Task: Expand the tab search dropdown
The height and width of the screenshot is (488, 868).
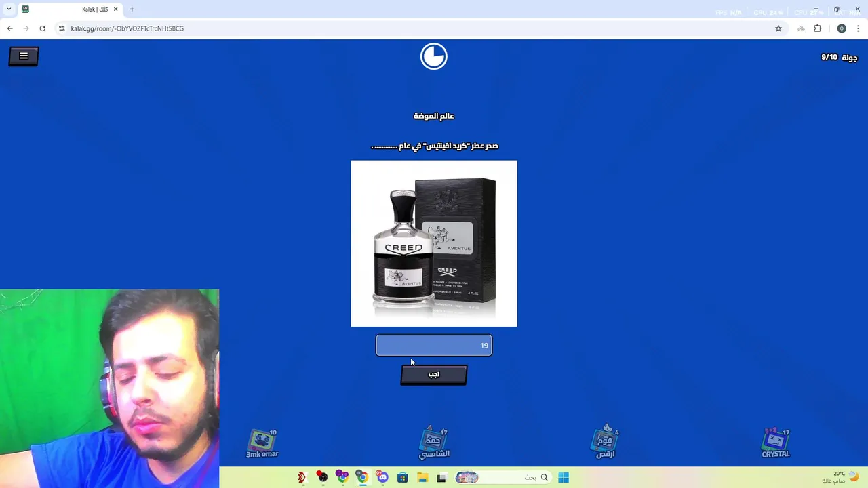Action: 9,9
